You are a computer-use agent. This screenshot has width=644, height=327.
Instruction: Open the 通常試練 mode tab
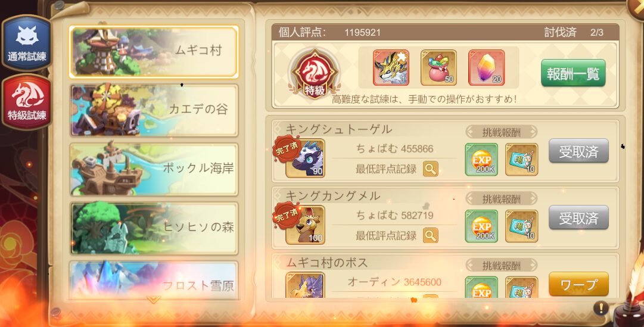point(27,42)
